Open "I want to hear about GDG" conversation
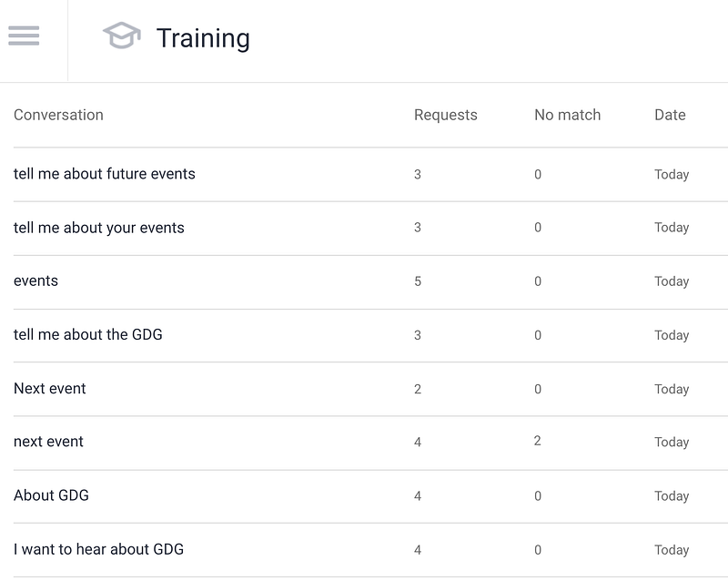 click(370, 550)
